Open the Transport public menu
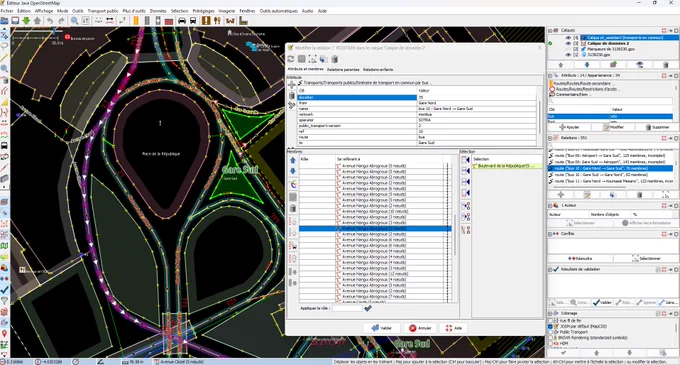Viewport: 680px width, 365px height. click(x=103, y=11)
